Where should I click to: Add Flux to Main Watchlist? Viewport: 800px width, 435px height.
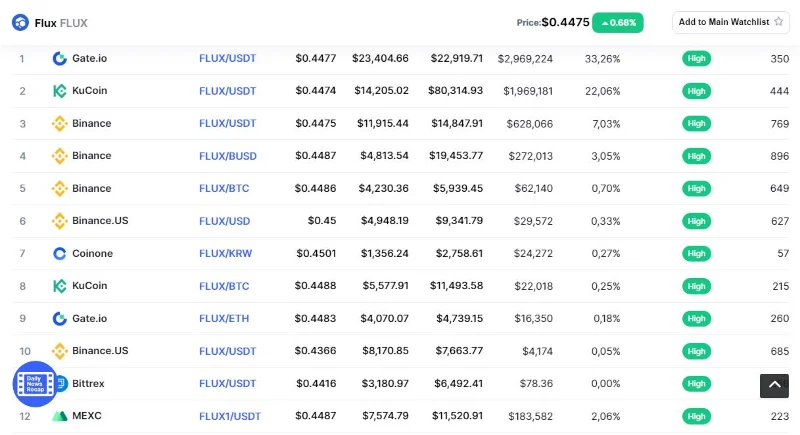coord(731,22)
